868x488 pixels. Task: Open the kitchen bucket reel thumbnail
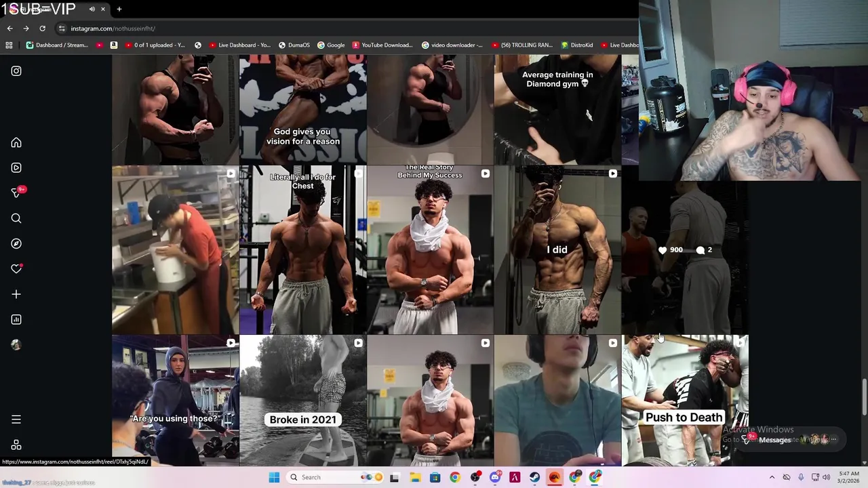[x=175, y=250]
